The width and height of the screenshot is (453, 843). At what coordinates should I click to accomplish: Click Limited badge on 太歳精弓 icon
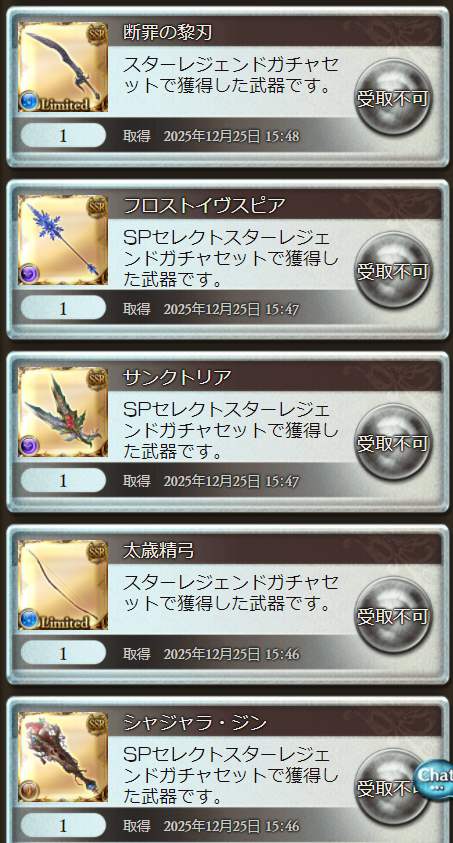click(x=54, y=621)
